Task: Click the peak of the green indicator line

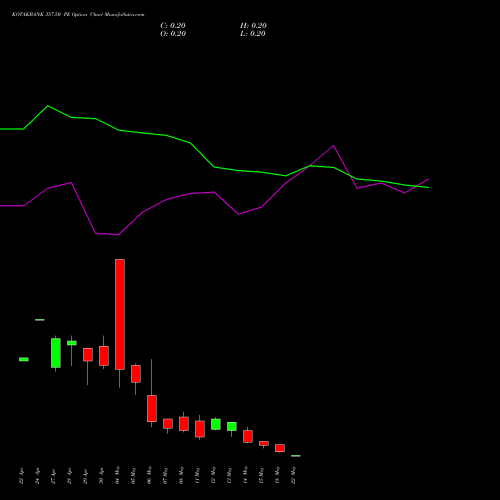Action: click(x=48, y=106)
